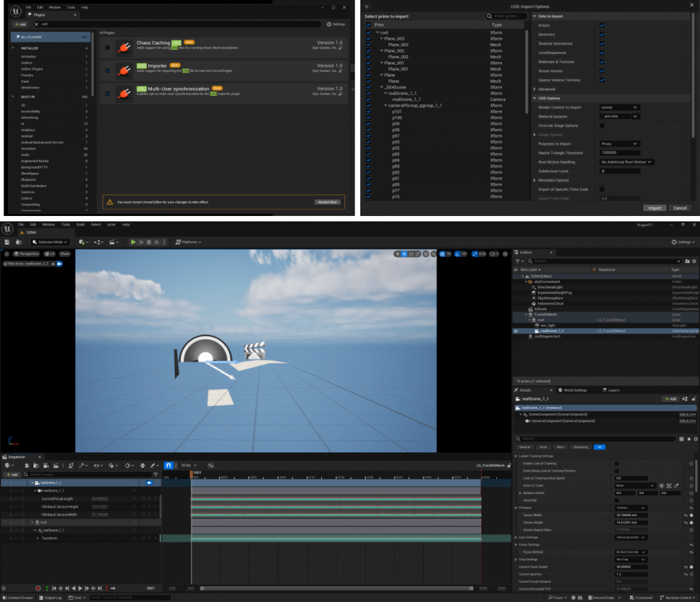Uncheck the root prim checkbox

[368, 33]
